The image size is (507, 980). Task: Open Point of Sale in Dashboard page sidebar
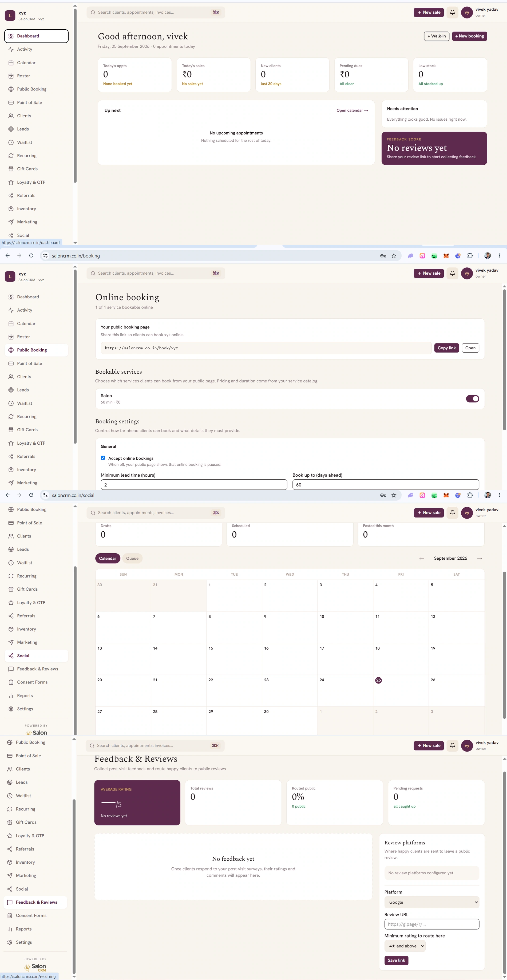click(x=36, y=102)
